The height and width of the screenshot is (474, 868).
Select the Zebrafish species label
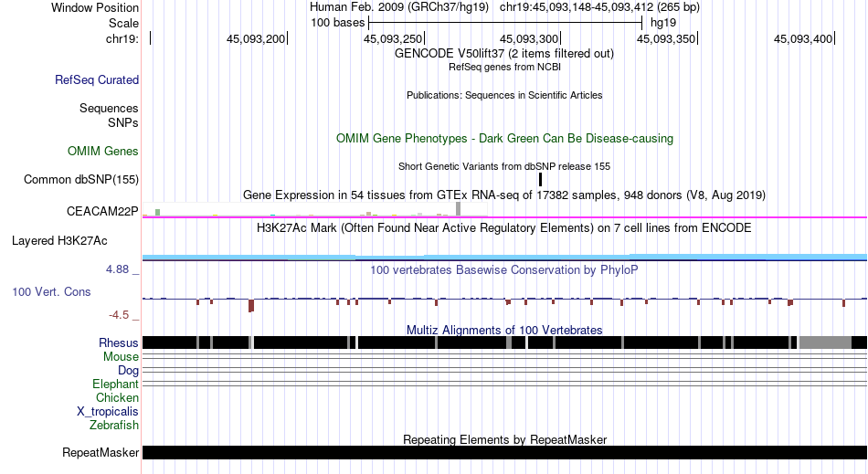tap(114, 426)
